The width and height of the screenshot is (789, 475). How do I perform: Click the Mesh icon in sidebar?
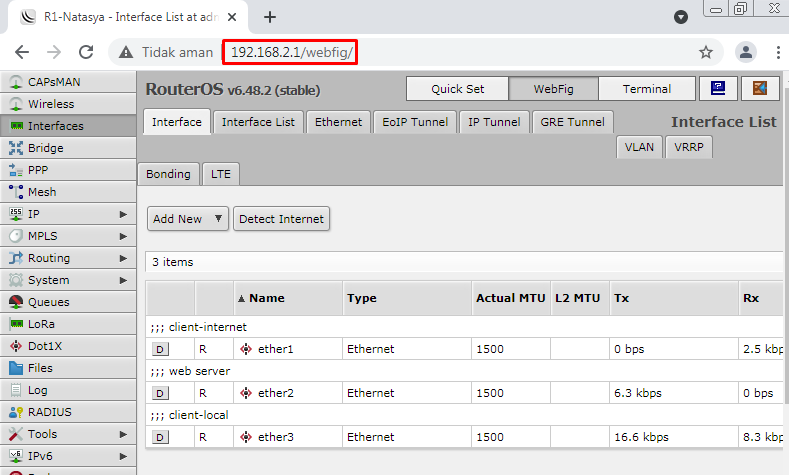(16, 192)
